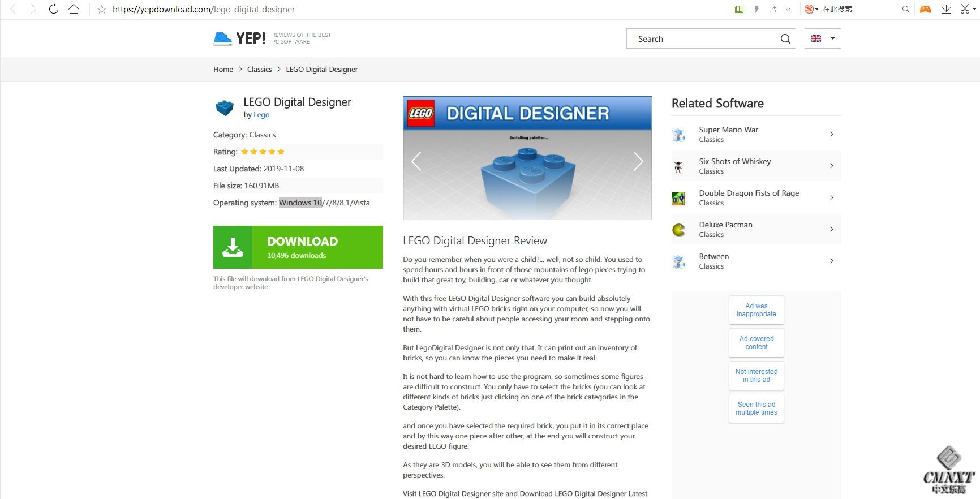
Task: Click the green DOWNLOAD button
Action: [298, 247]
